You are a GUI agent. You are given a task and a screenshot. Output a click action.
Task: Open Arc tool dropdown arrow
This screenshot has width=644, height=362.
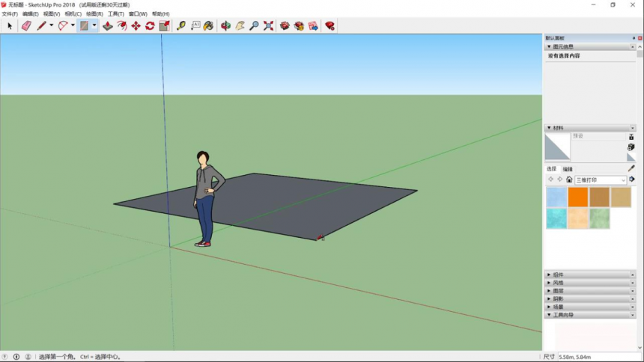[x=73, y=25]
